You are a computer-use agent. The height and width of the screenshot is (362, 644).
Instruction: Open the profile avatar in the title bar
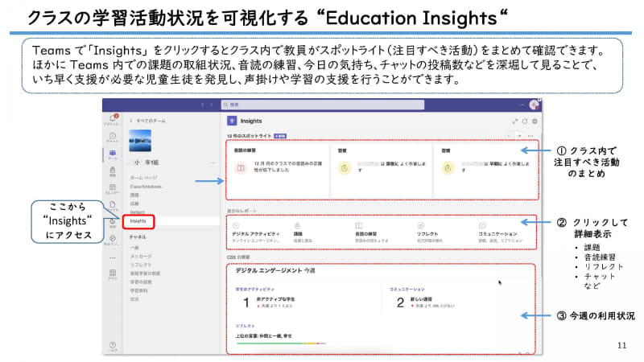point(535,105)
